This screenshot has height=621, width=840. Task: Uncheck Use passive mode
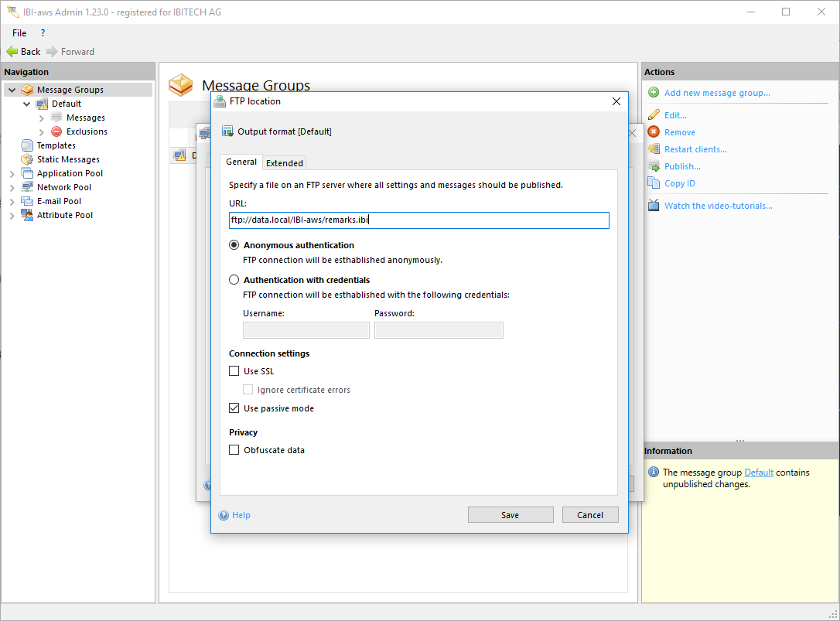click(x=234, y=408)
